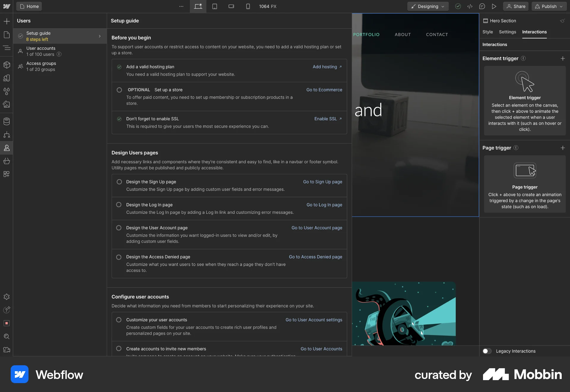The width and height of the screenshot is (570, 392).
Task: Mark 'Set up a store' step complete
Action: click(x=119, y=90)
